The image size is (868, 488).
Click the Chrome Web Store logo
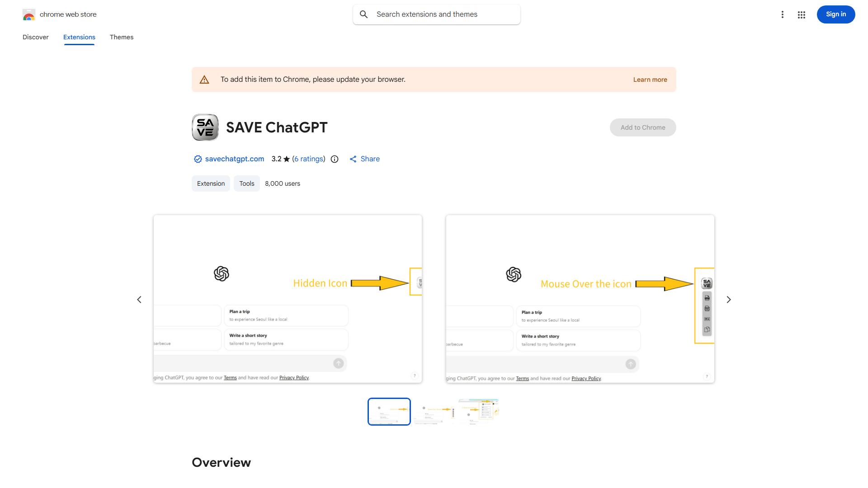[29, 15]
